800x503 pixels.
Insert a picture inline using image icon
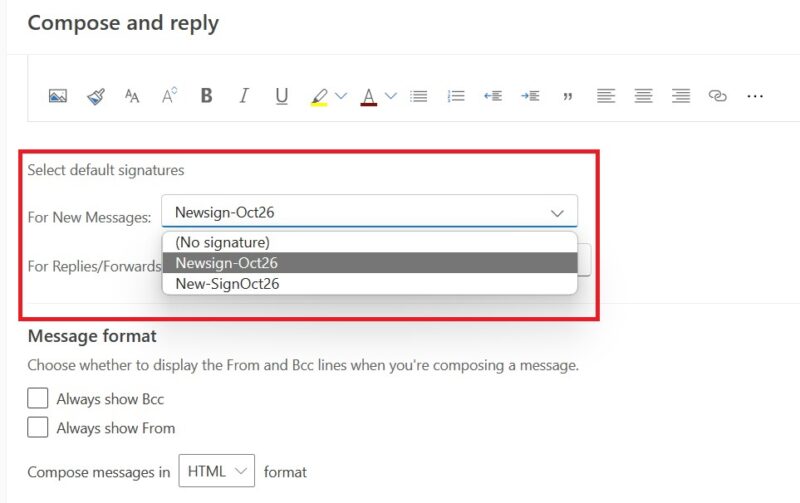(x=58, y=96)
